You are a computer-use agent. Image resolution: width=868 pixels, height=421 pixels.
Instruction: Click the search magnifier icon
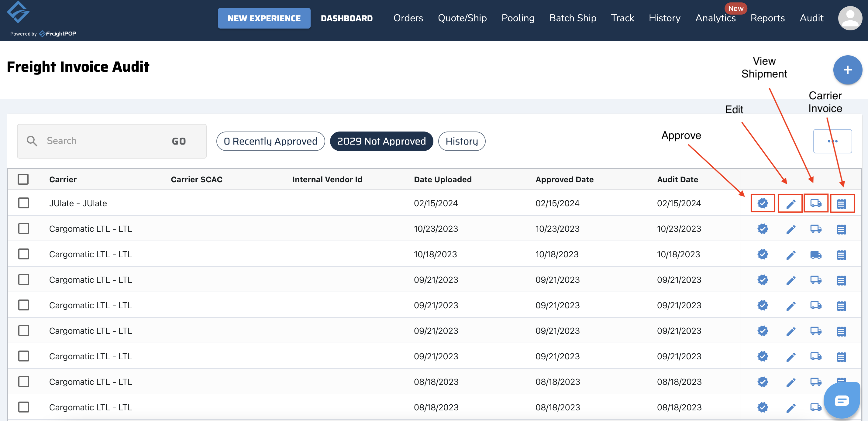click(x=32, y=141)
